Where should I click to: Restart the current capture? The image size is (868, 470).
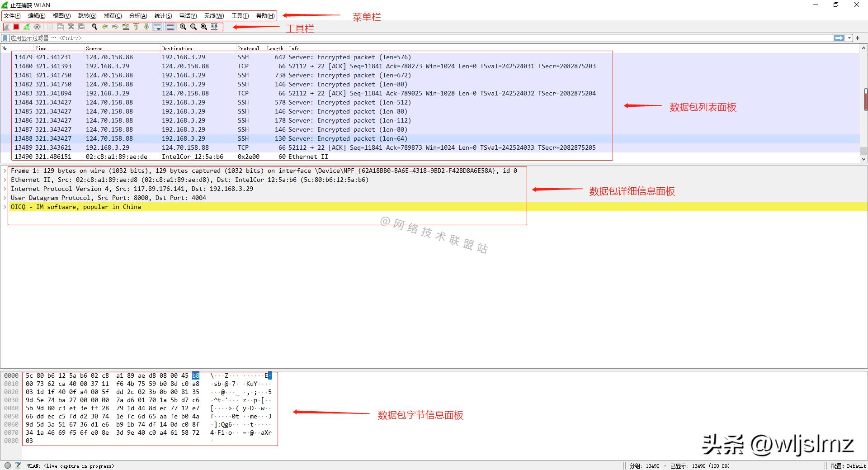(x=27, y=27)
